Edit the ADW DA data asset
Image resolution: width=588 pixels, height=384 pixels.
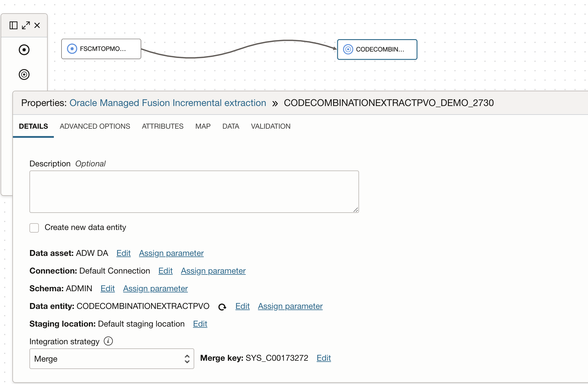123,253
